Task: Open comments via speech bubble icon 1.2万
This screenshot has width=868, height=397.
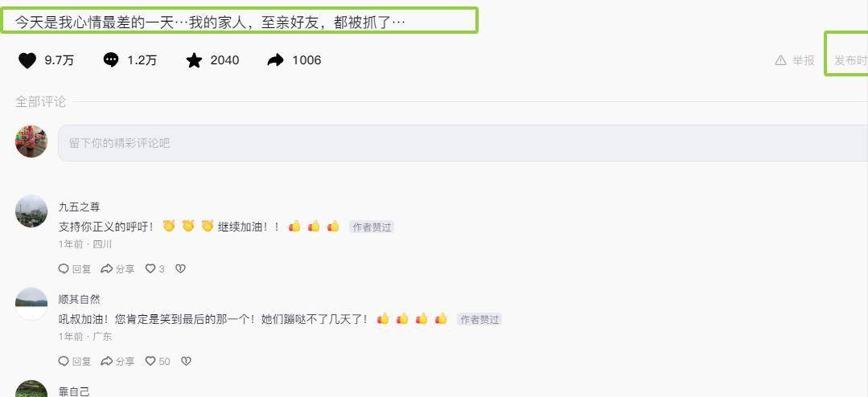Action: coord(111,60)
